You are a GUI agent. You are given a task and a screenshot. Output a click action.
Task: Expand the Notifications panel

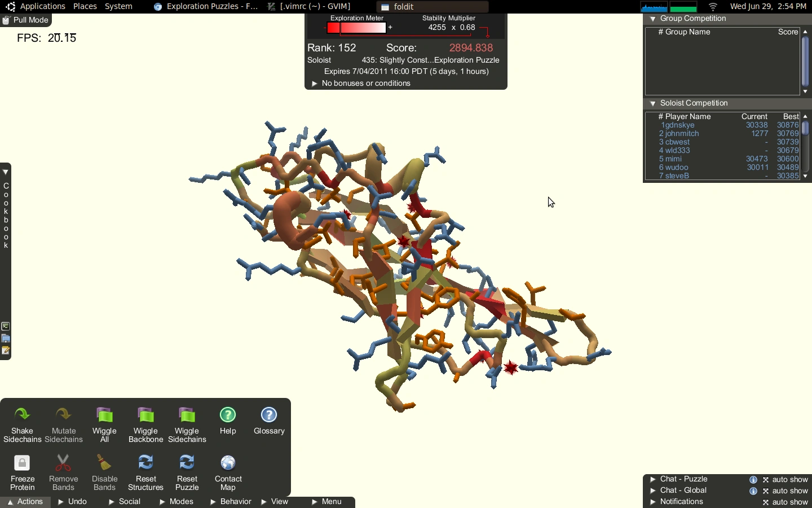tap(653, 502)
